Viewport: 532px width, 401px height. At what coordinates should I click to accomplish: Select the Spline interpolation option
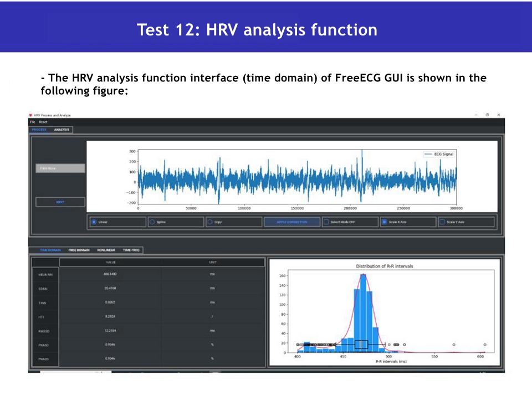pos(152,222)
